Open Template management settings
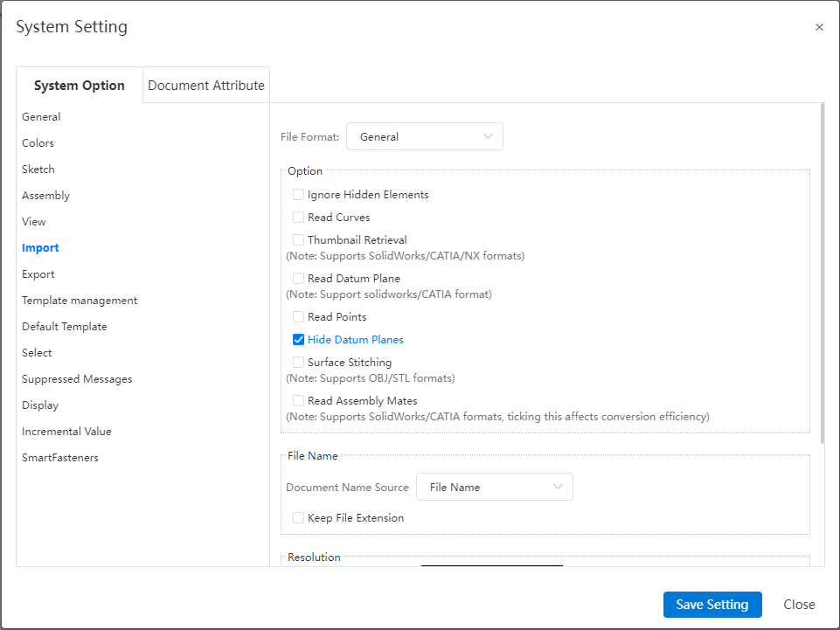 pyautogui.click(x=80, y=301)
